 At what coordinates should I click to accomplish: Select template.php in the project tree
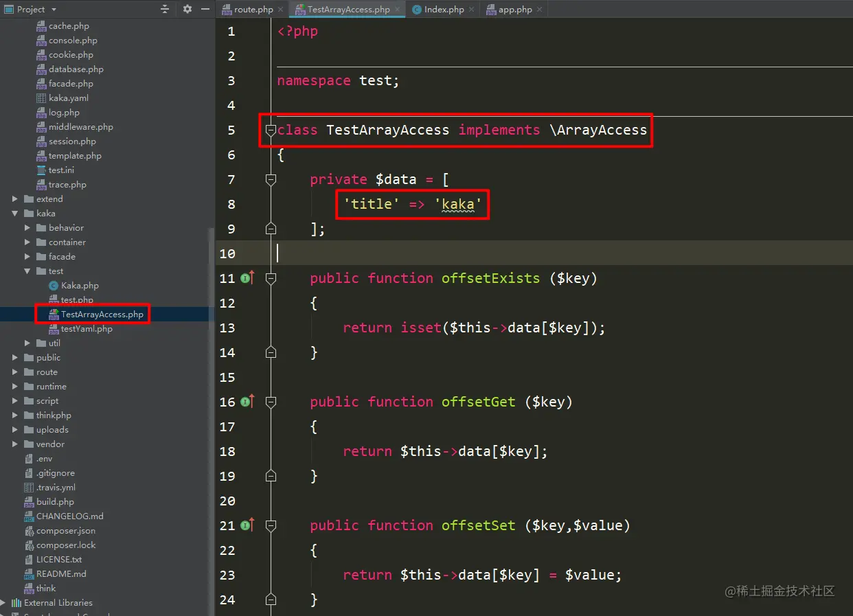click(75, 155)
